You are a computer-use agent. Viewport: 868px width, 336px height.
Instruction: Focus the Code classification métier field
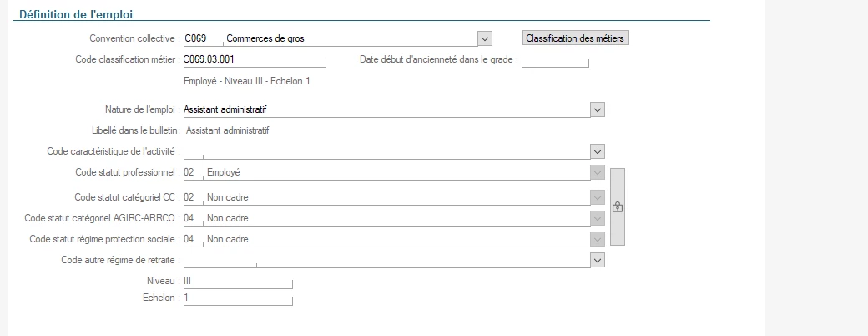[x=253, y=59]
